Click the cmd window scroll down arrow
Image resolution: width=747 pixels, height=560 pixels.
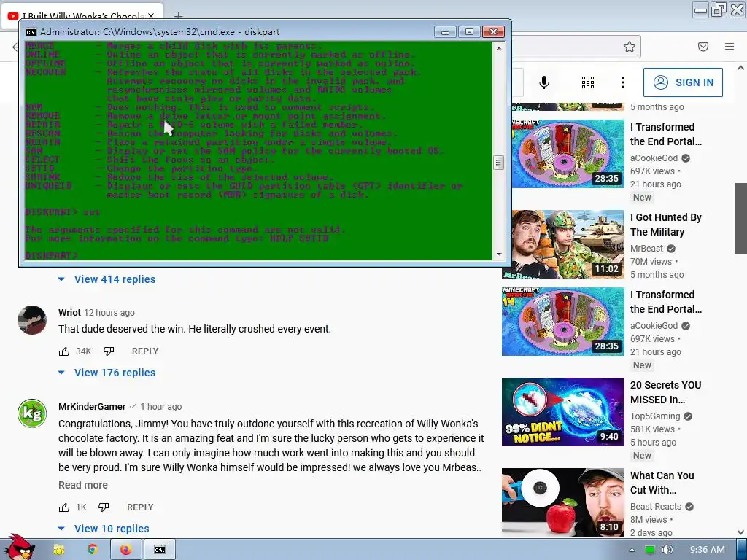(x=499, y=254)
